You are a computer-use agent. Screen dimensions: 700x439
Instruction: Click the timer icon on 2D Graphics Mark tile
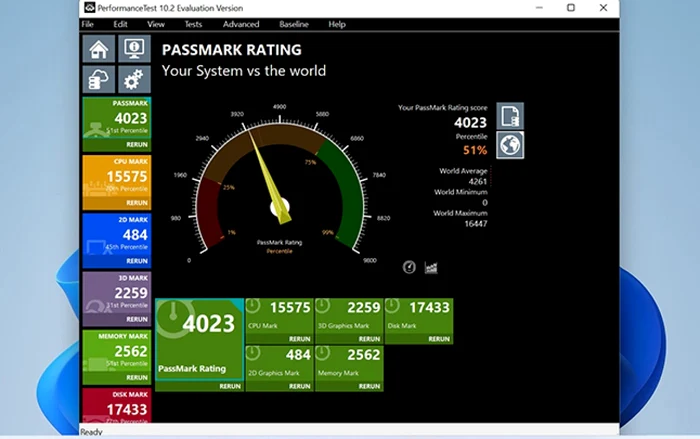[253, 353]
